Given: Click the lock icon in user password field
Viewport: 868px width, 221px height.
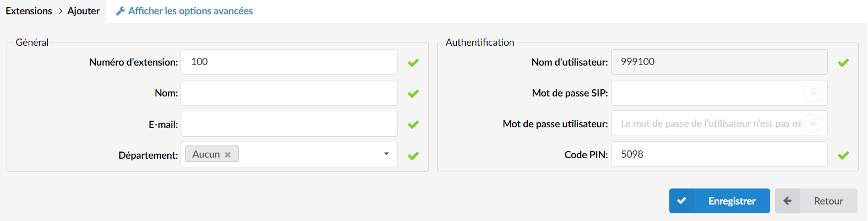Looking at the screenshot, I should (813, 123).
